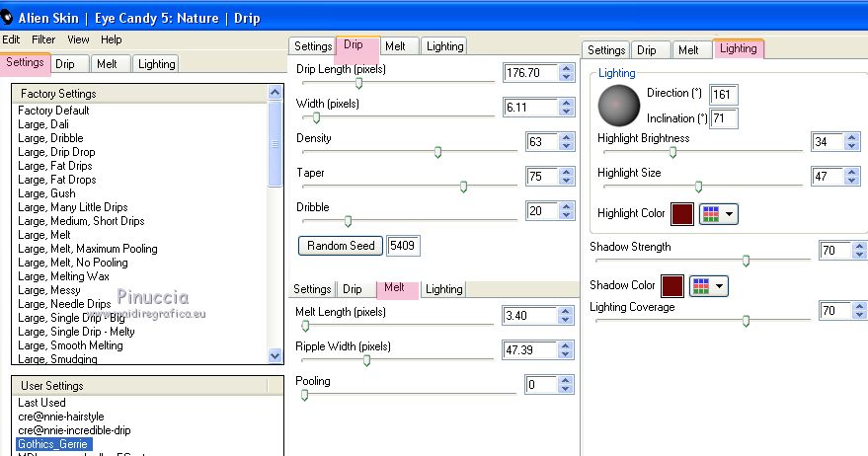The image size is (868, 456).
Task: Select the Large, Dali preset
Action: (x=43, y=124)
